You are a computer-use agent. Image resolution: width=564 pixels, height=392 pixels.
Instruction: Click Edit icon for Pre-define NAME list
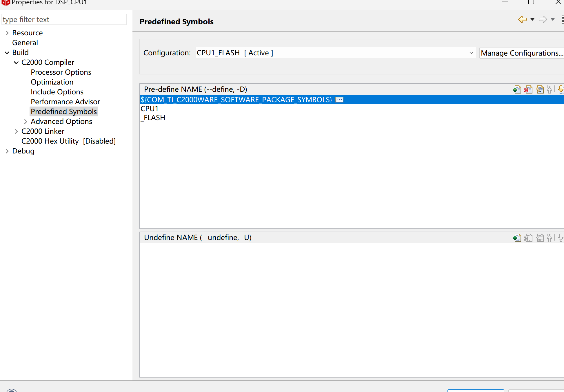540,89
